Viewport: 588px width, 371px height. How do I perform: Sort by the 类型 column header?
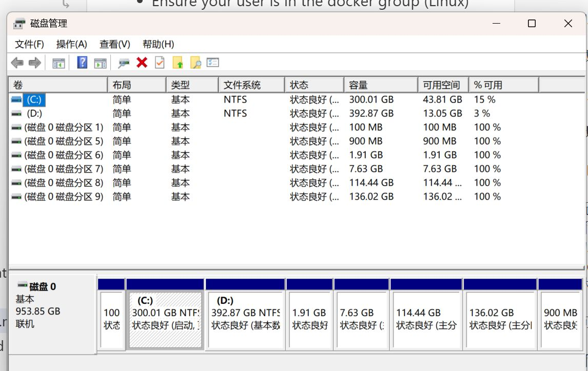tap(192, 85)
